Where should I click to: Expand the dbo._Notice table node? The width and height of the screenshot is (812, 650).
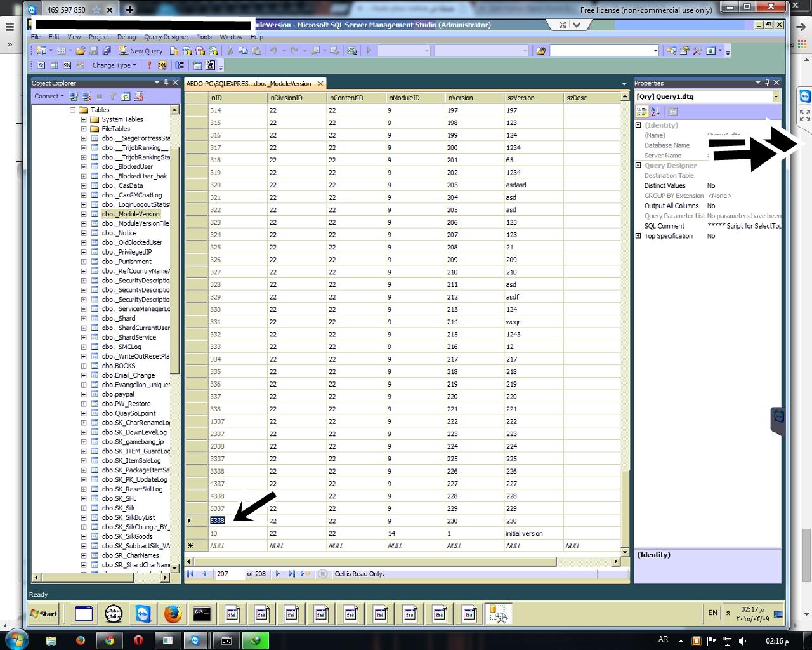pyautogui.click(x=84, y=233)
